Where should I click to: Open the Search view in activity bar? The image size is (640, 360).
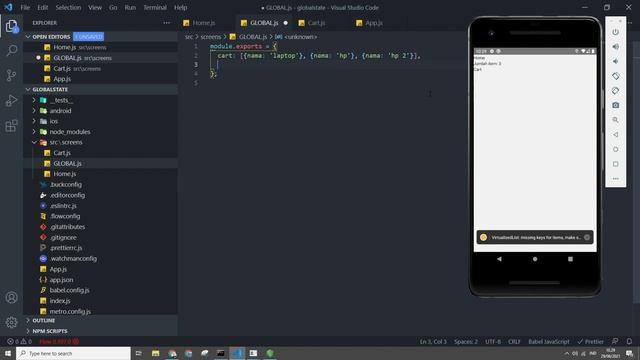[11, 50]
